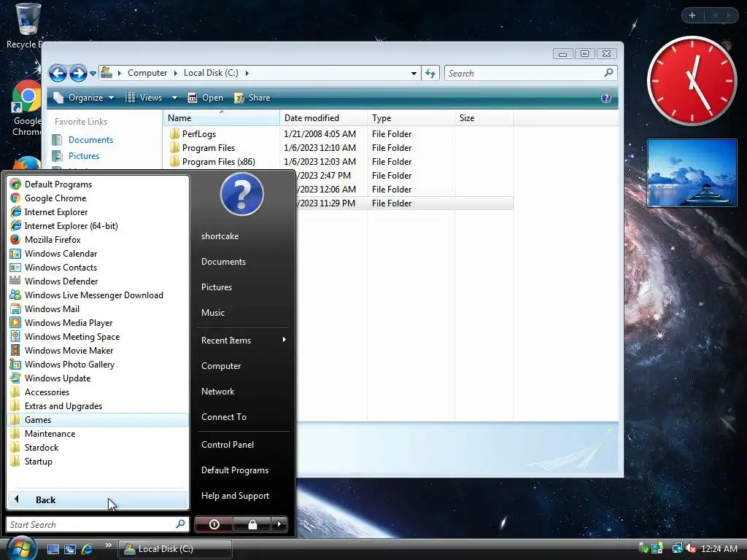Click the taskbar volume muted icon
This screenshot has width=747, height=560.
click(691, 548)
